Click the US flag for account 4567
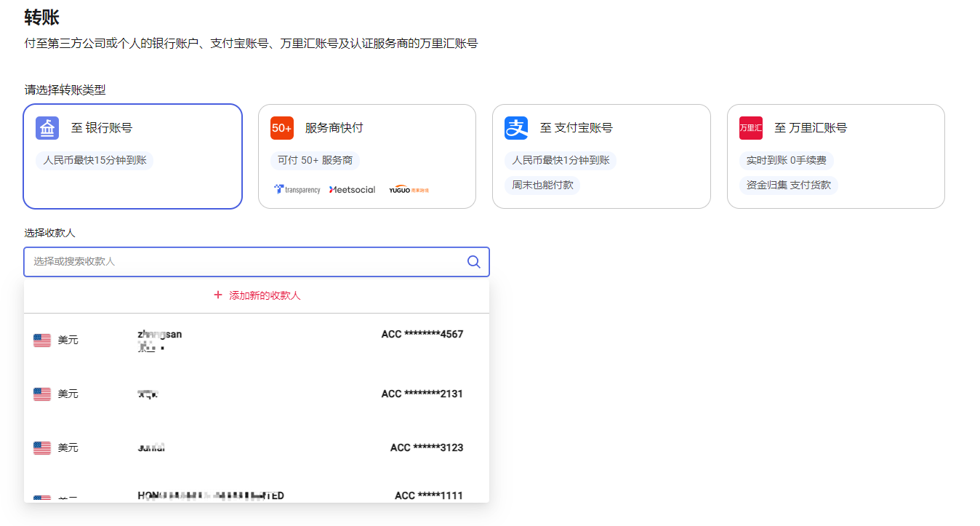Image resolution: width=980 pixels, height=526 pixels. point(42,340)
